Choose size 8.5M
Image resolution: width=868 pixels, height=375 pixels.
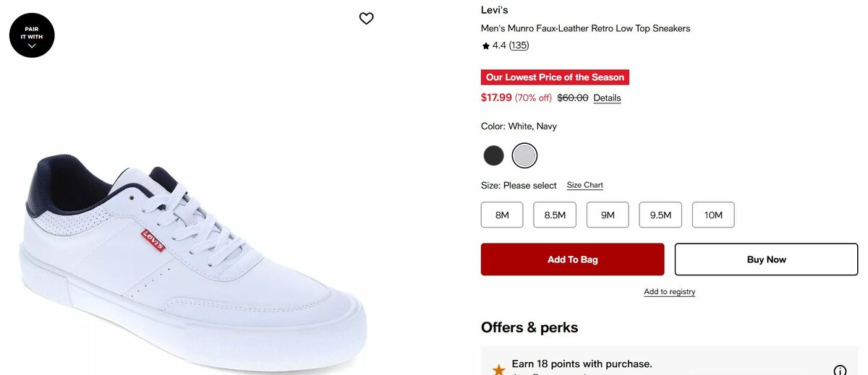point(555,215)
